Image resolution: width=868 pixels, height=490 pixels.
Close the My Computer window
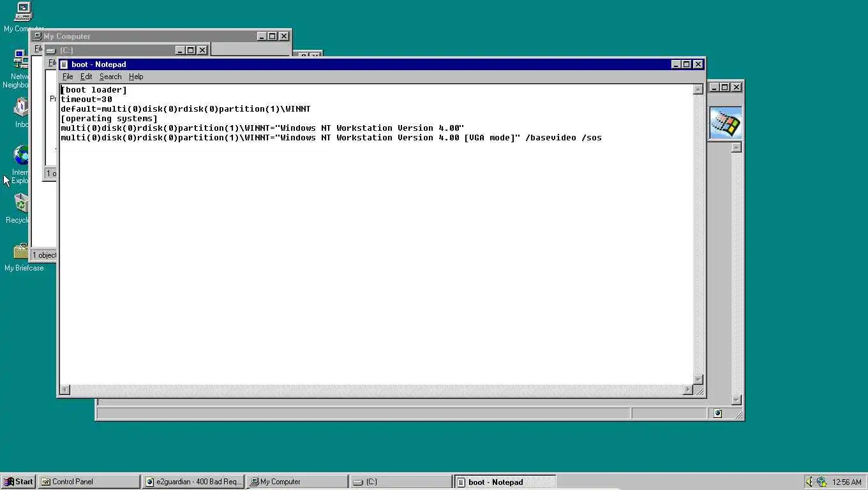[x=283, y=36]
